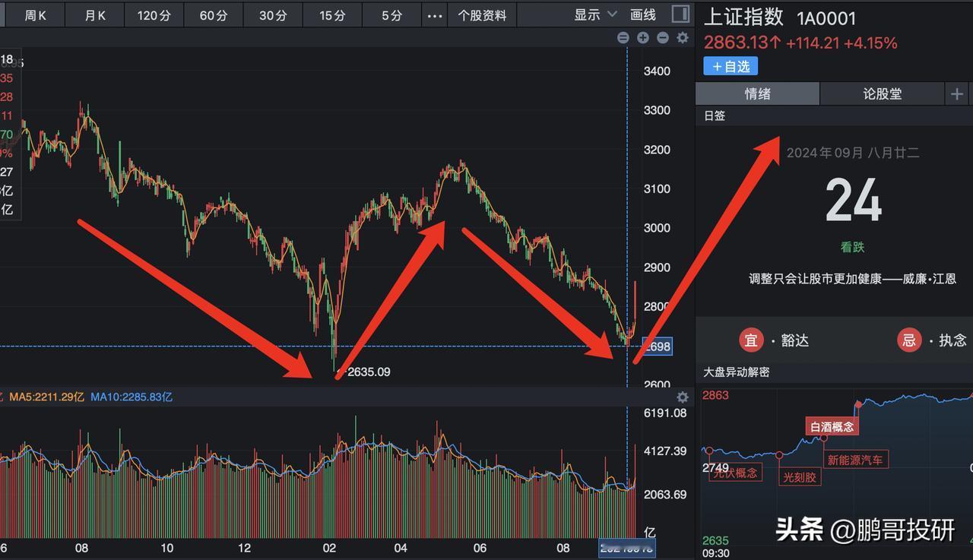The height and width of the screenshot is (560, 973).
Task: Open the 个股资料 page
Action: (482, 15)
